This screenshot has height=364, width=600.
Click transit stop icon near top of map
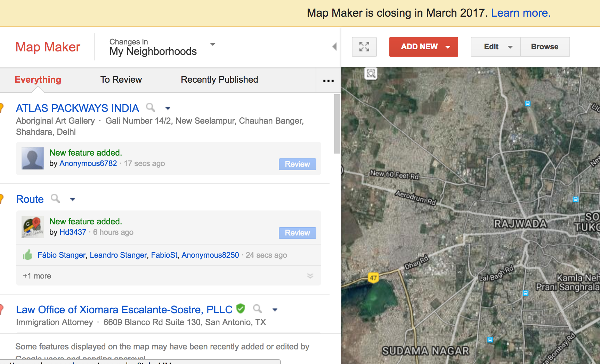pyautogui.click(x=527, y=104)
